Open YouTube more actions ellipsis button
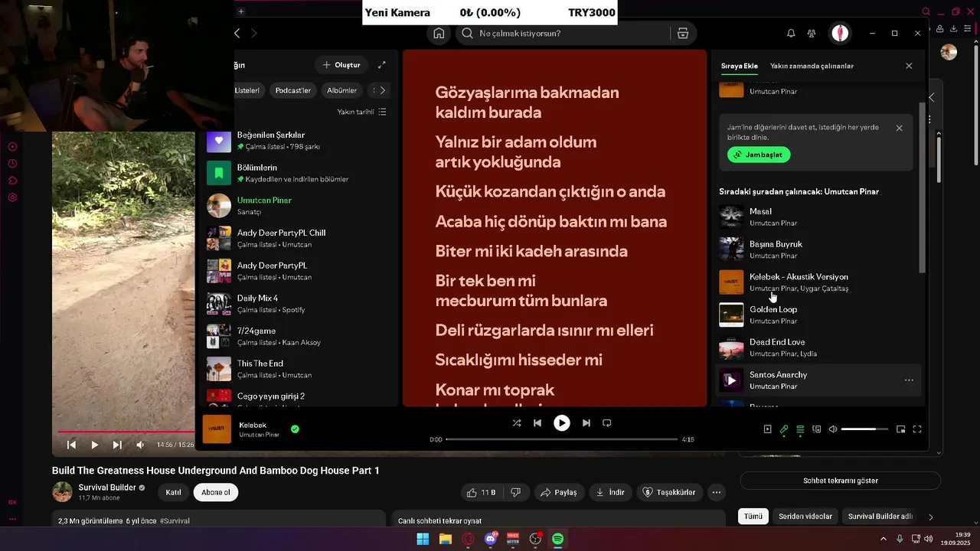 click(x=716, y=492)
